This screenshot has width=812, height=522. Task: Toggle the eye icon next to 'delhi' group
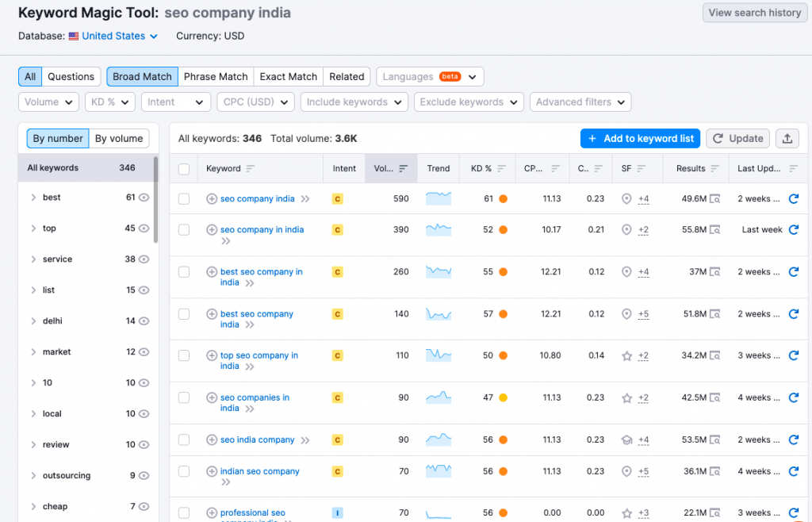[142, 321]
